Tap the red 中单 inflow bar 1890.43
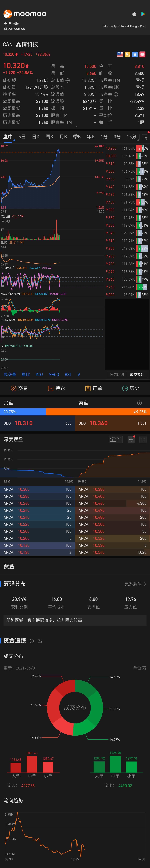 point(32,764)
